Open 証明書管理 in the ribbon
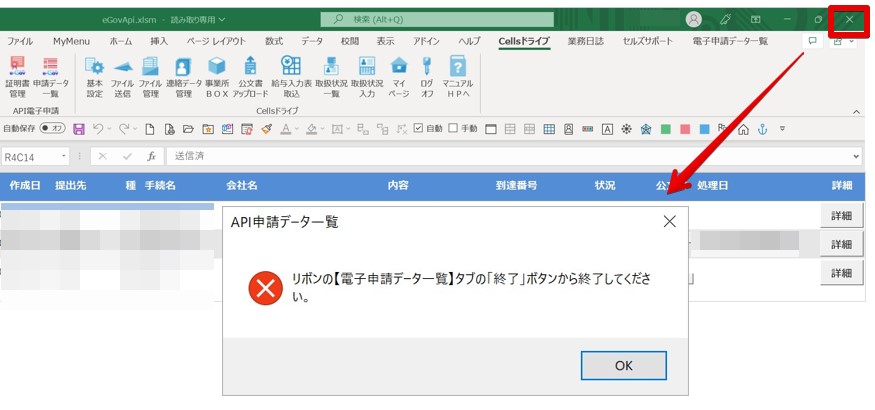Viewport: 875px width, 410px height. (x=17, y=77)
